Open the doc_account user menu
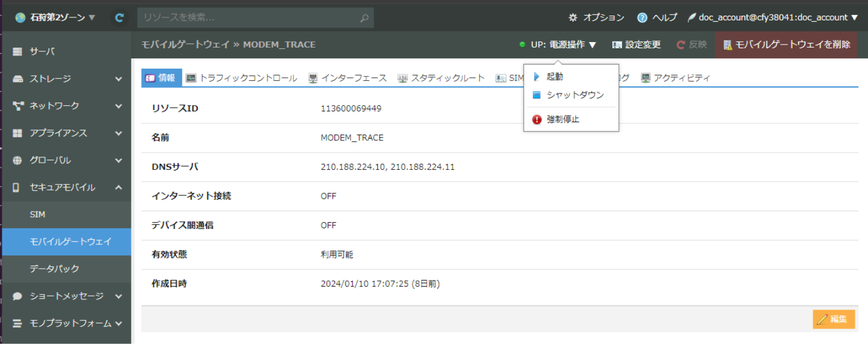Screen dimensions: 868x344 [778, 17]
